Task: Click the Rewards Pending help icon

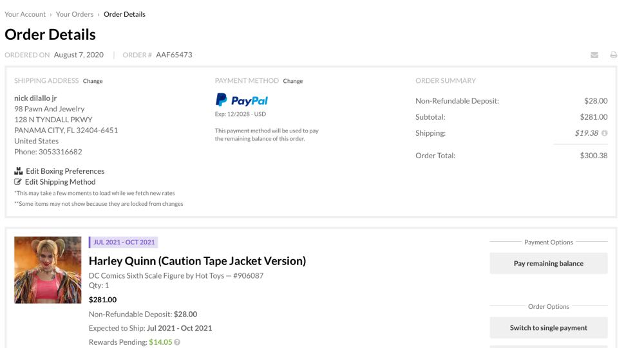Action: tap(177, 342)
